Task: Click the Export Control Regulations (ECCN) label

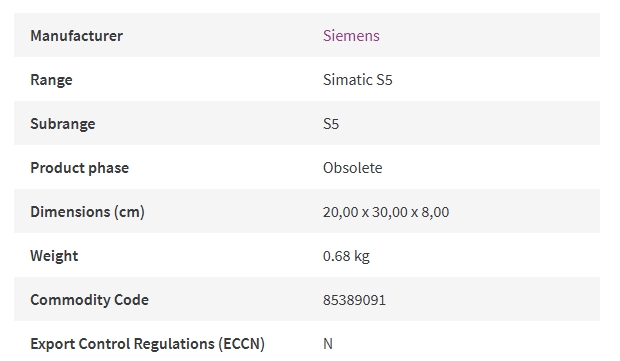Action: pos(147,344)
